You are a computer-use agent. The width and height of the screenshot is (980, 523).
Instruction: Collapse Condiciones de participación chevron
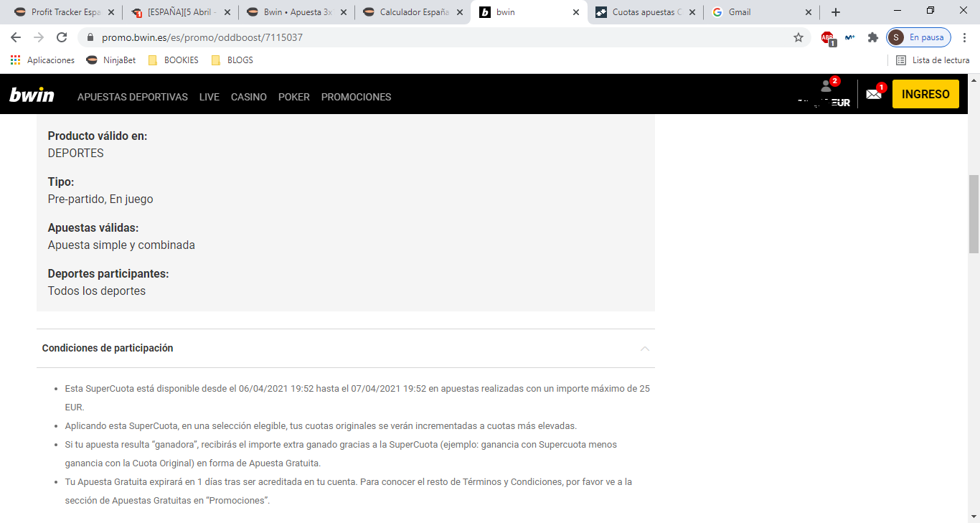coord(645,348)
